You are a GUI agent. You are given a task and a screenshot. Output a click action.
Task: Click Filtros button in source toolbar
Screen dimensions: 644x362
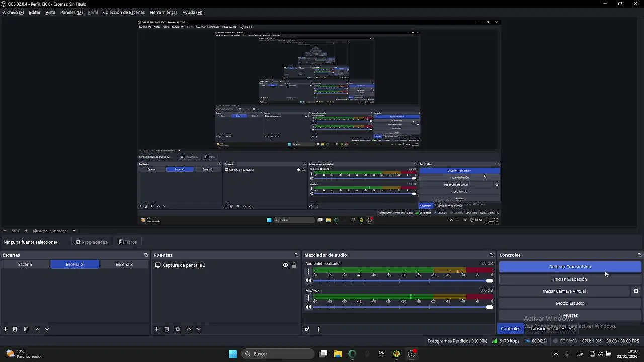click(128, 242)
